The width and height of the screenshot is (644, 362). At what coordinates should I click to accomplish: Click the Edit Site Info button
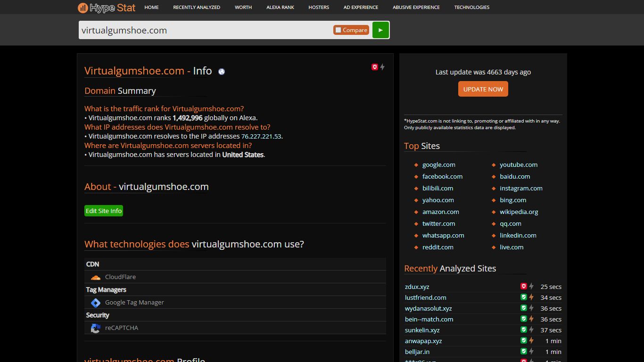tap(104, 211)
